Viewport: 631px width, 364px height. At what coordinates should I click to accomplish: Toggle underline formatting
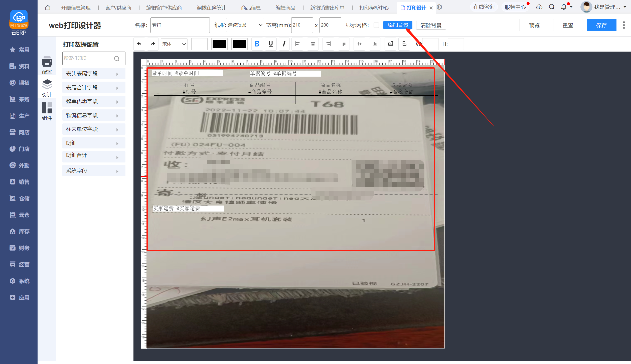pyautogui.click(x=271, y=44)
